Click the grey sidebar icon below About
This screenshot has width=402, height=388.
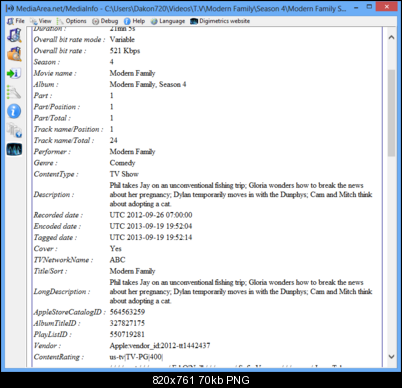14,130
